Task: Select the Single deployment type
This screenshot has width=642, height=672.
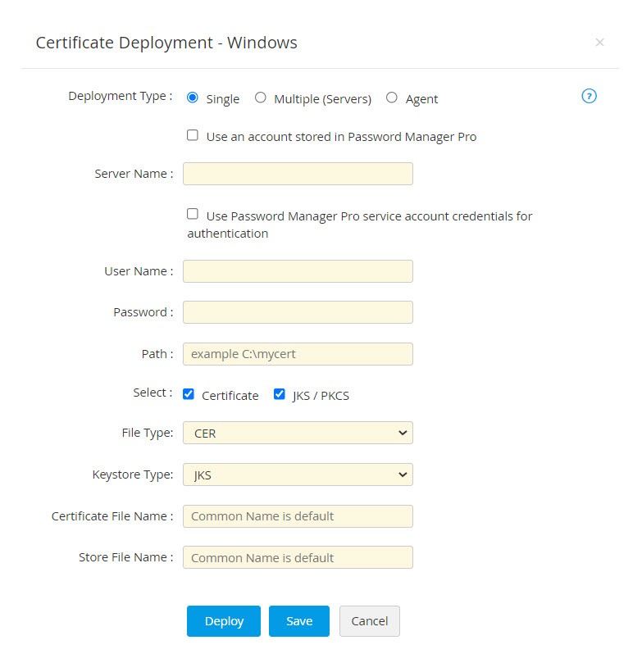Action: (193, 98)
